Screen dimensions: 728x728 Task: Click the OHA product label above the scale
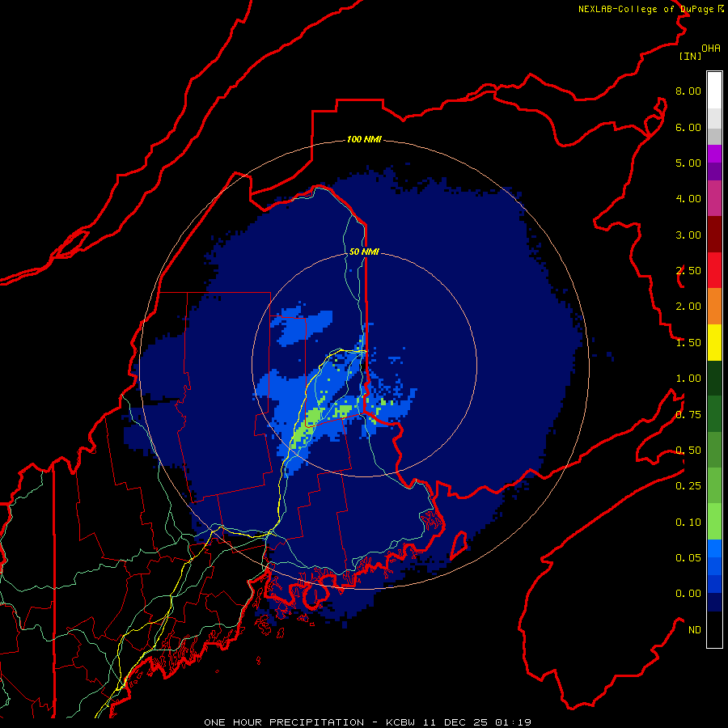pos(711,49)
